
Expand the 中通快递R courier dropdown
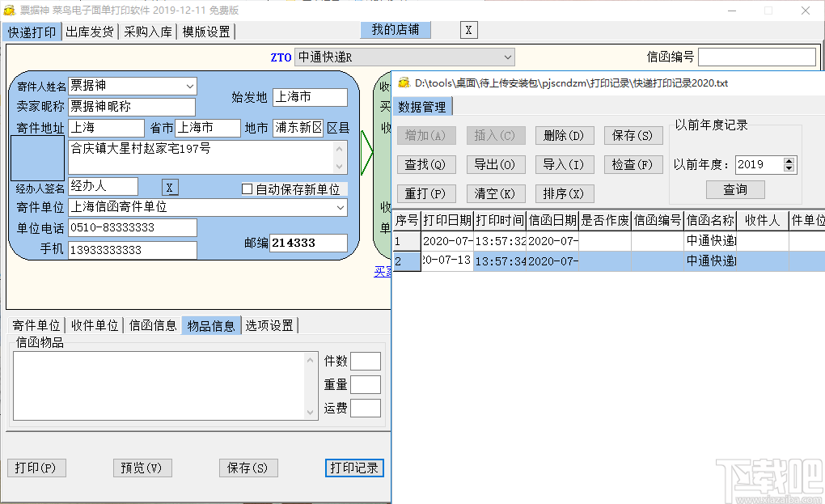point(507,57)
